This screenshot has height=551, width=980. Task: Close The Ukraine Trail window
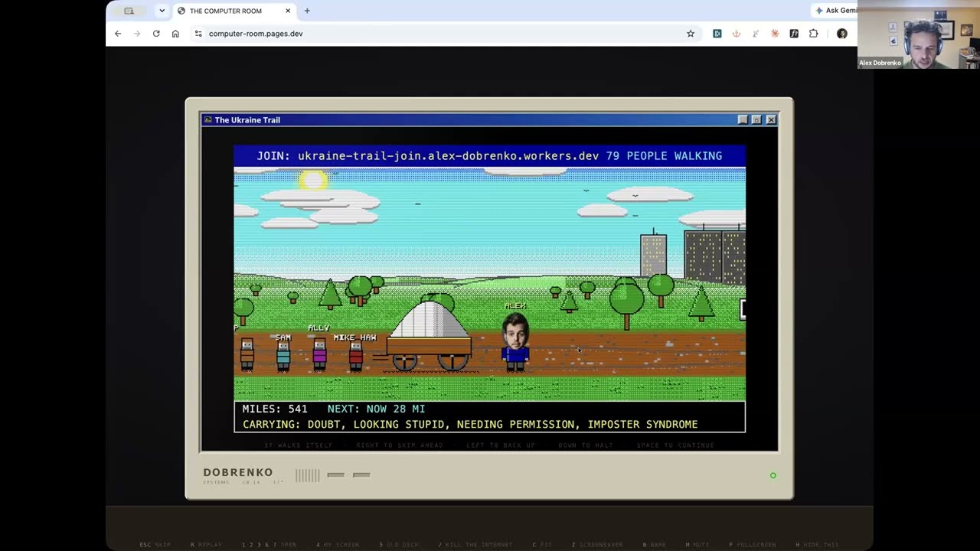tap(771, 120)
